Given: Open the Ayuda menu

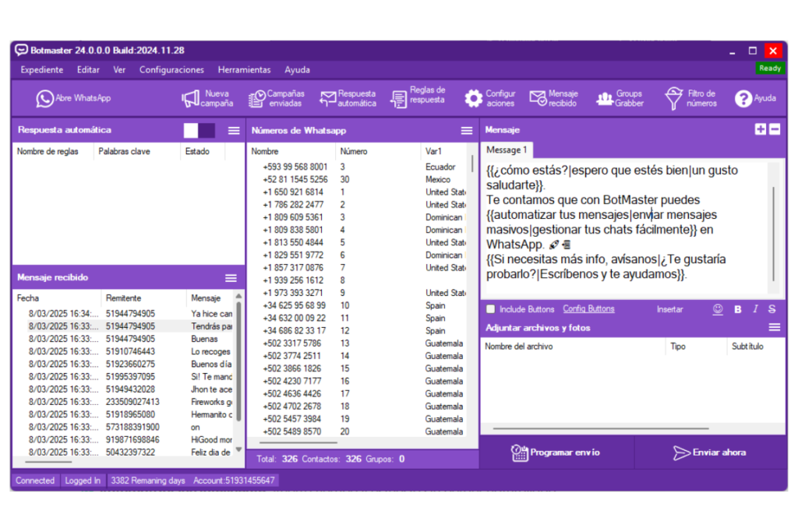Looking at the screenshot, I should (297, 69).
